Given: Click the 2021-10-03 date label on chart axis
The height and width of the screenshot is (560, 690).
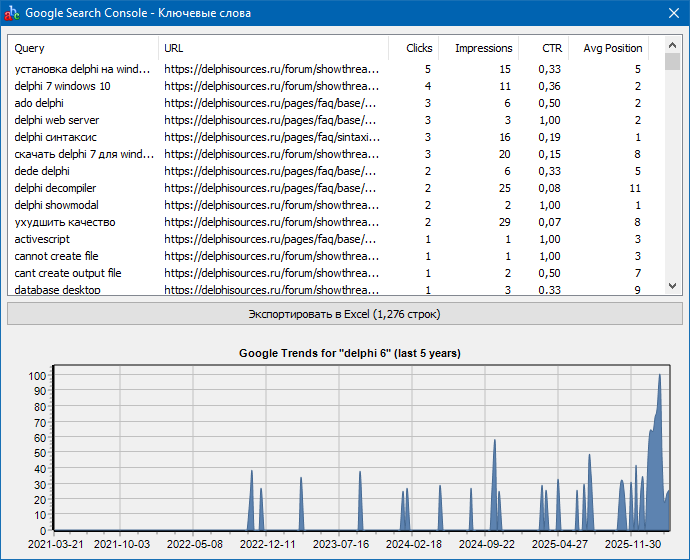Looking at the screenshot, I should [122, 544].
